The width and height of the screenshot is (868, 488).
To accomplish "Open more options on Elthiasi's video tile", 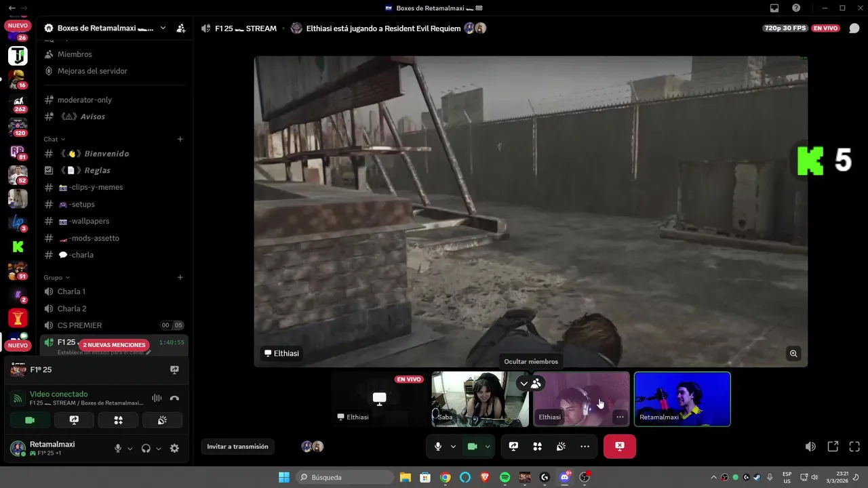I will tap(620, 417).
